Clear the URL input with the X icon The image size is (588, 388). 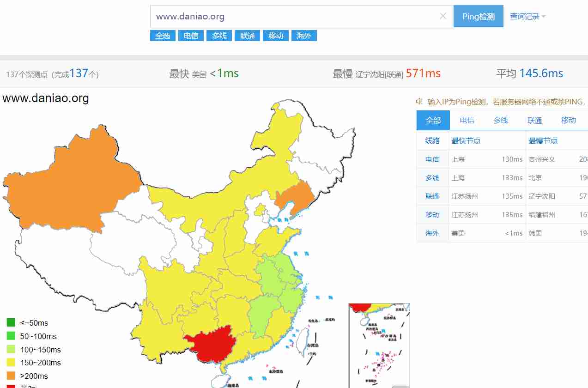point(443,16)
